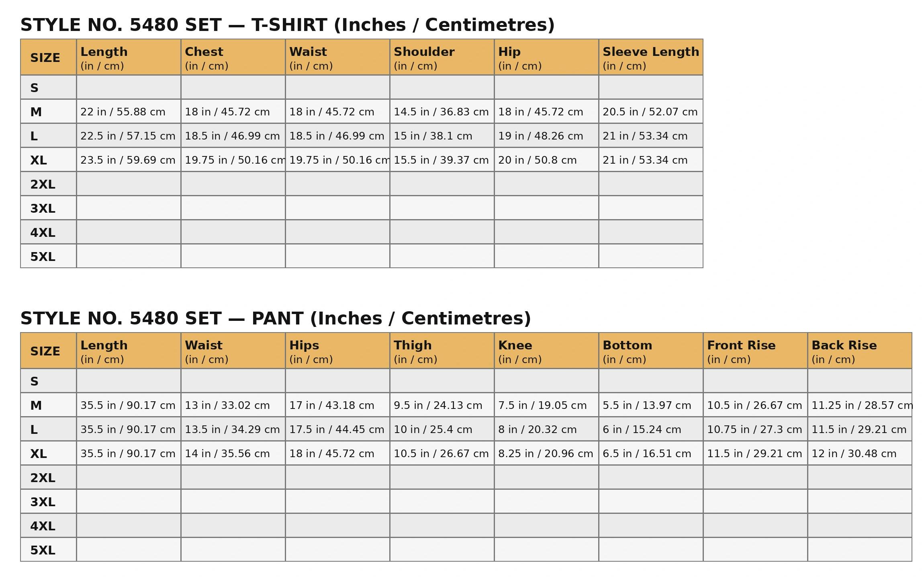Click the pant size L front rise cell

755,429
